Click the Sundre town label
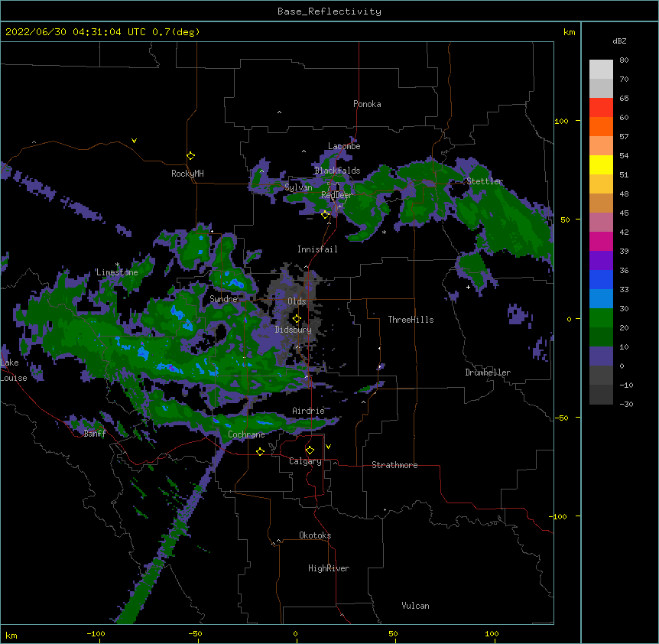 coord(223,299)
